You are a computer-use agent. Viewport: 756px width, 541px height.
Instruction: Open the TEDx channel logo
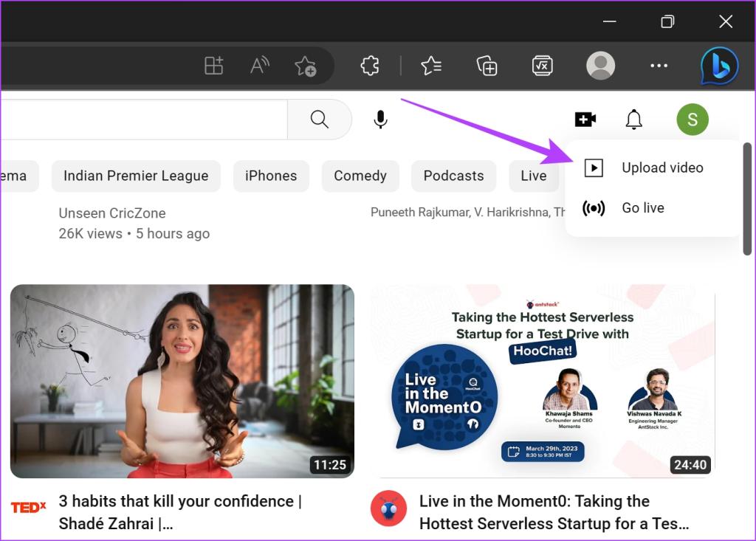(29, 507)
